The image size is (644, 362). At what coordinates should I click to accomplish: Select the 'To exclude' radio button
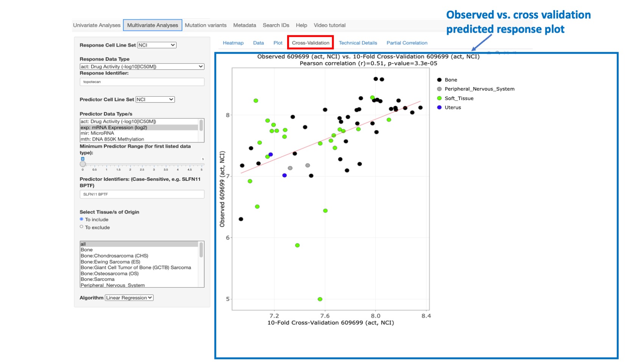(x=81, y=226)
